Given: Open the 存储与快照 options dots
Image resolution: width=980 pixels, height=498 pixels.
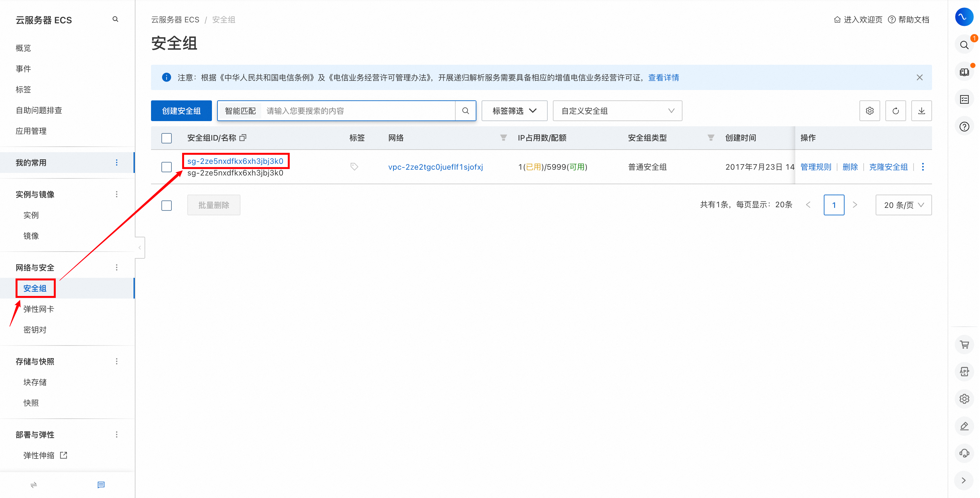Looking at the screenshot, I should click(x=116, y=362).
